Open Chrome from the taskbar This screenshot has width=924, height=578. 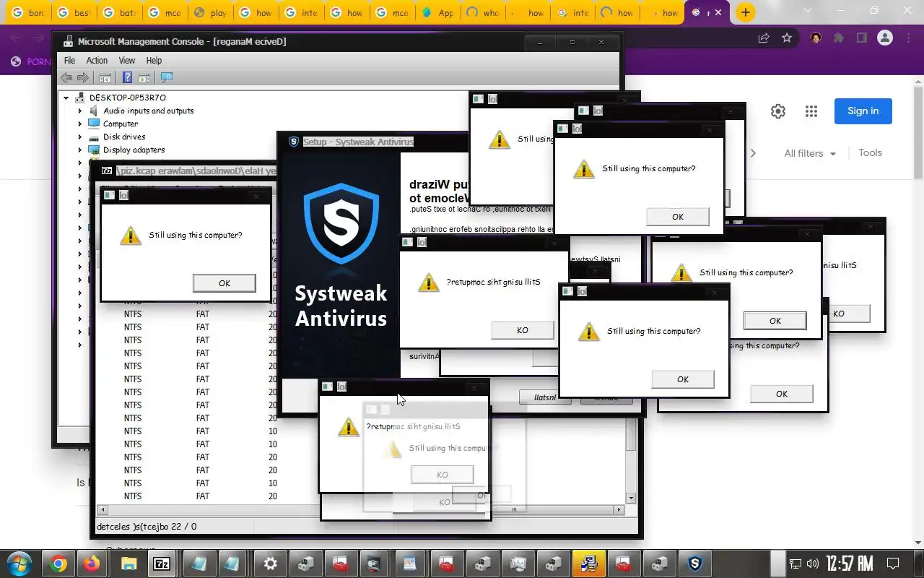pyautogui.click(x=58, y=564)
